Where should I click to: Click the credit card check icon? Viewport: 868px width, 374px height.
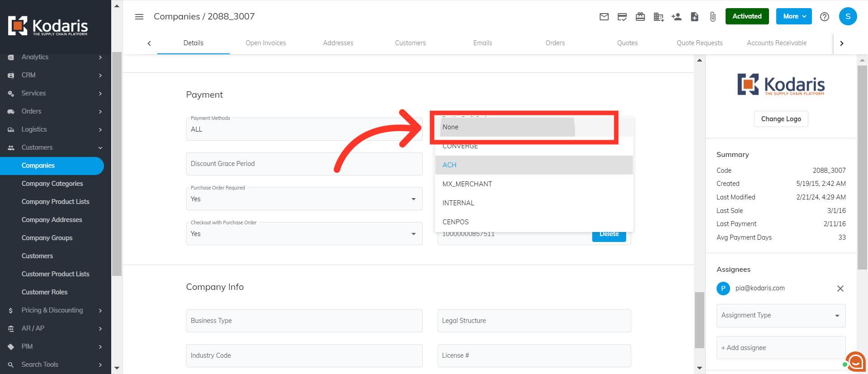622,17
